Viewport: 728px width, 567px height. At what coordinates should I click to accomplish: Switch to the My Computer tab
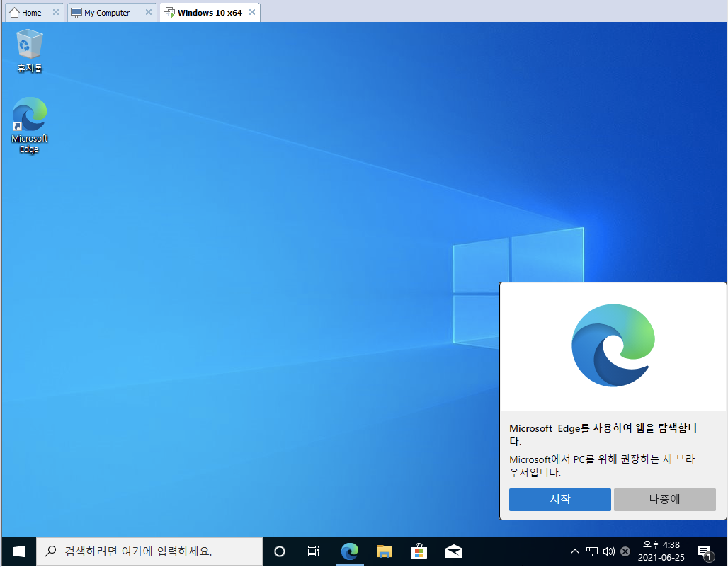coord(107,13)
